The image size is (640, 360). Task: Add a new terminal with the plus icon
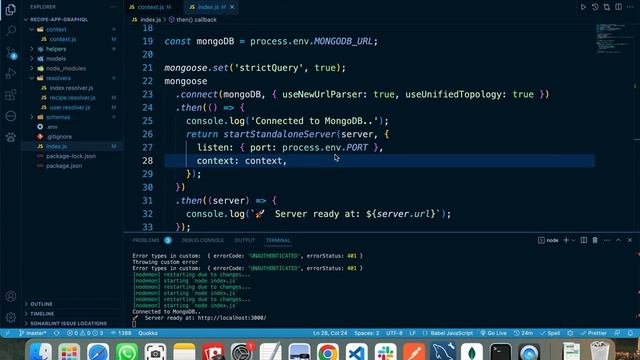[566, 240]
